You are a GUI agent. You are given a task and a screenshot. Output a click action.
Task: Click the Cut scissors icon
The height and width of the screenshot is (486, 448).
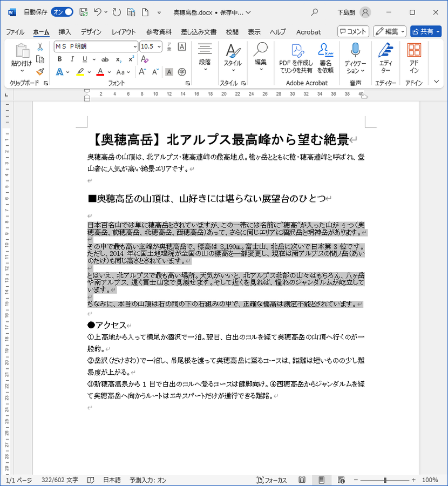(x=40, y=47)
